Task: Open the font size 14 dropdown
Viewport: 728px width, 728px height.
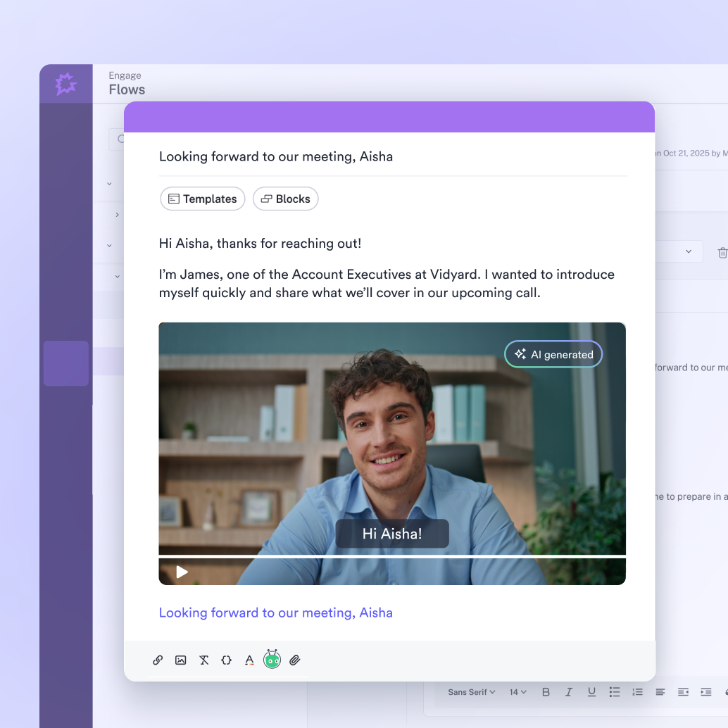Action: coord(517,692)
